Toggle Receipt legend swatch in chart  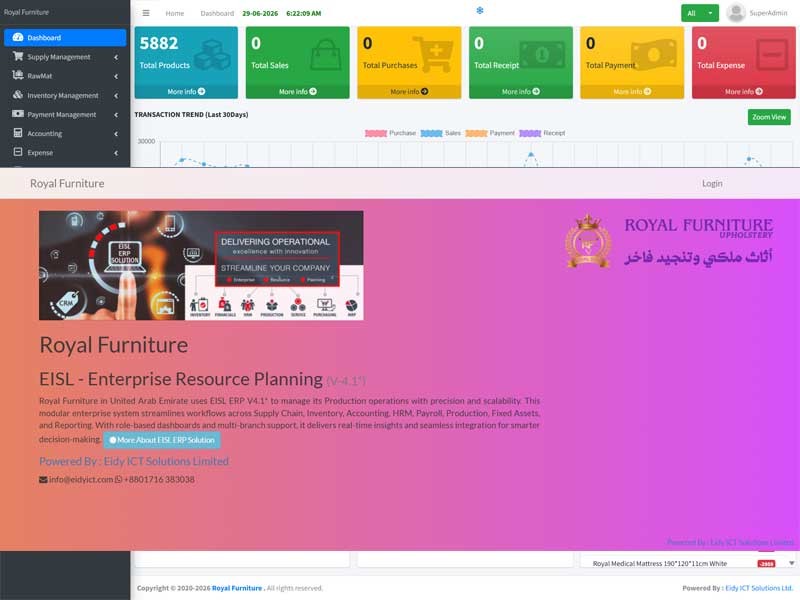pos(530,133)
